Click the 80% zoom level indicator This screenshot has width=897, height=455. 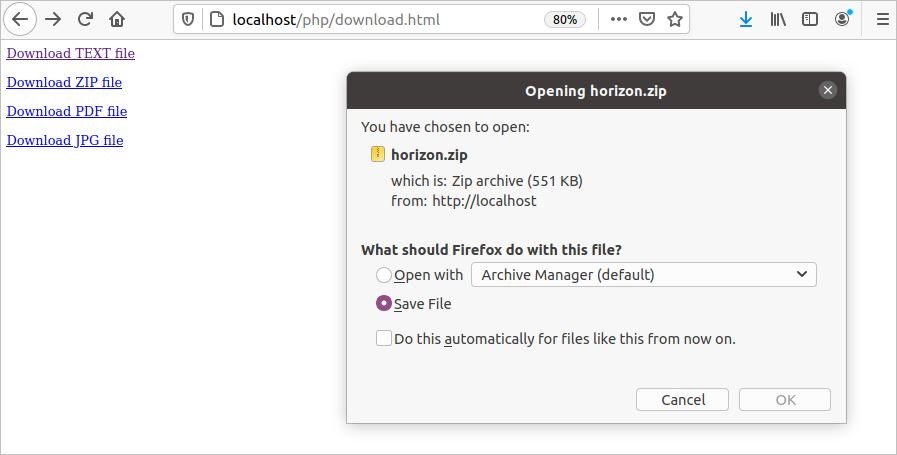565,19
